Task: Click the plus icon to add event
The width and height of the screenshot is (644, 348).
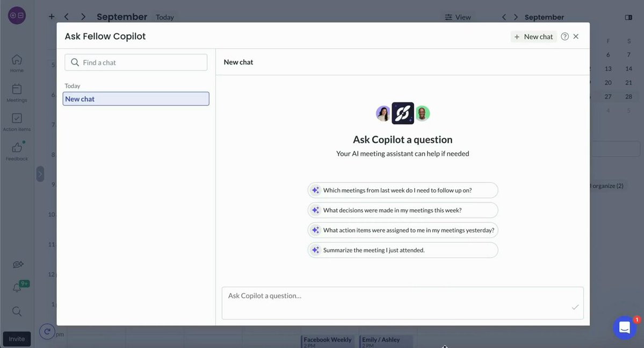Action: coord(52,17)
